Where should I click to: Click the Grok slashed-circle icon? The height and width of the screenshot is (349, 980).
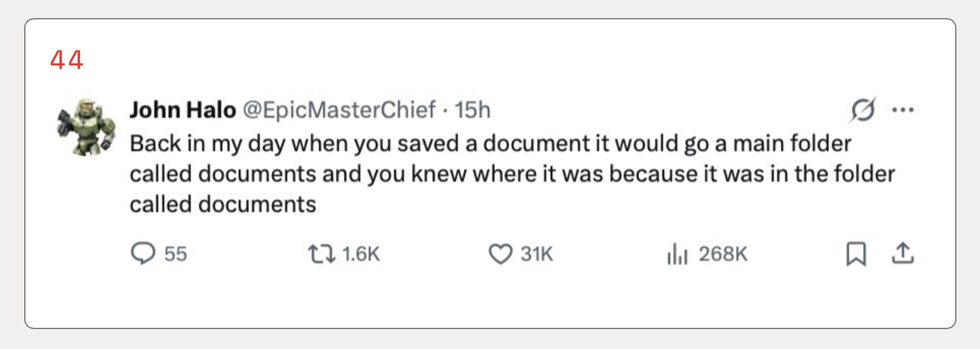coord(862,110)
